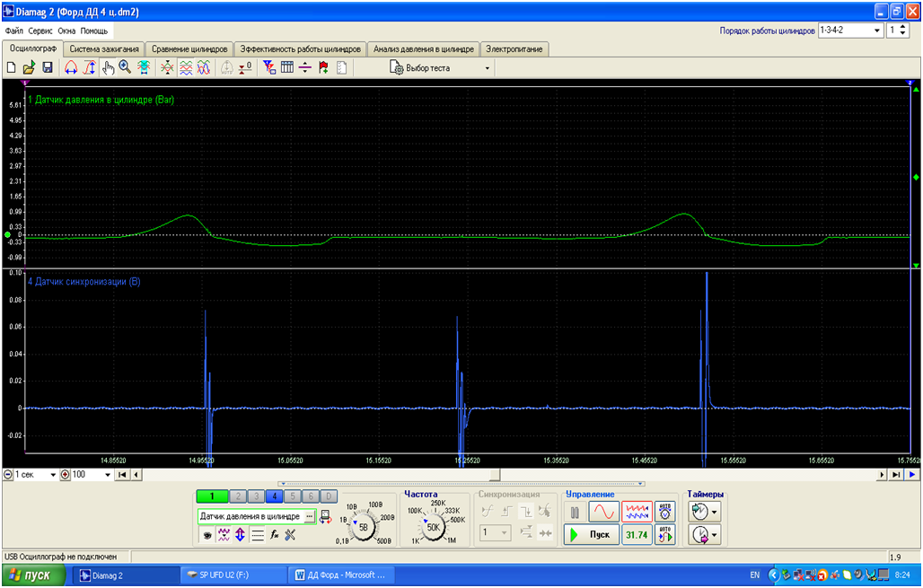Screen dimensions: 923x588
Task: Click the horizontal timeline scrollbar thumb
Action: click(x=495, y=475)
